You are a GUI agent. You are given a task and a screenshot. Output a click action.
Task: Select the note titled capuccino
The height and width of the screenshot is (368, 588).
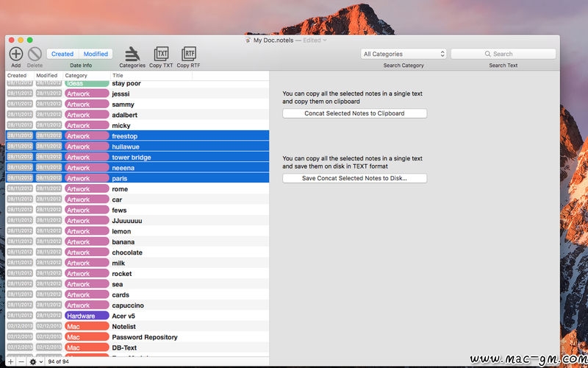pos(137,305)
